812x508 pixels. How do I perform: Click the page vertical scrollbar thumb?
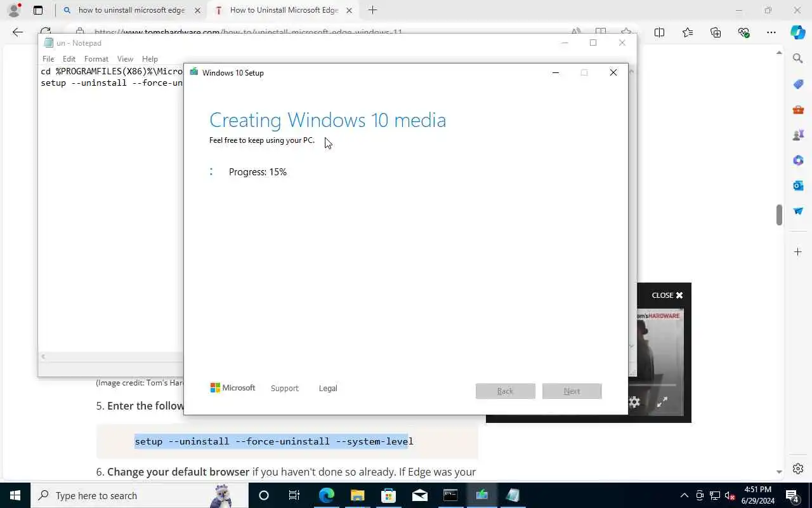click(779, 215)
